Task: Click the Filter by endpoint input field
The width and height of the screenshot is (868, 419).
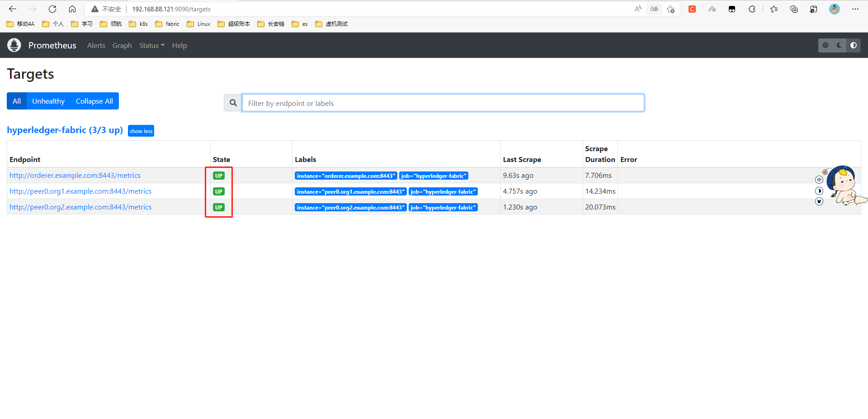Action: pos(443,103)
